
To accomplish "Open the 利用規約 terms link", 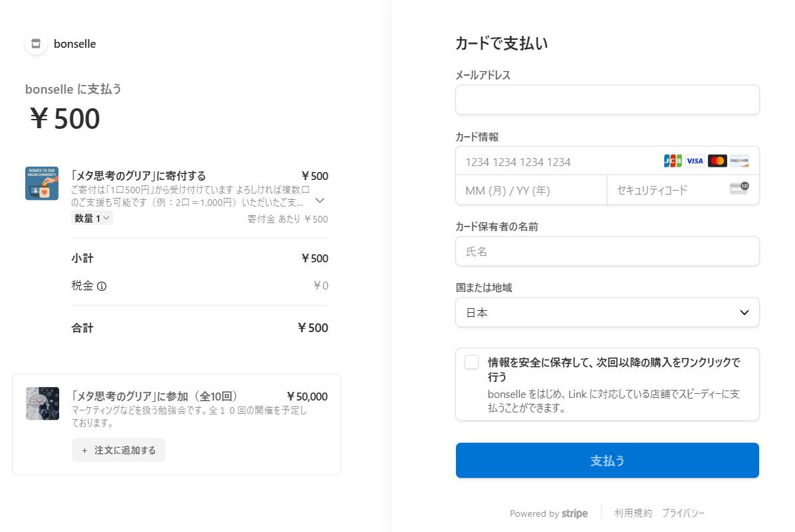I will [x=633, y=513].
